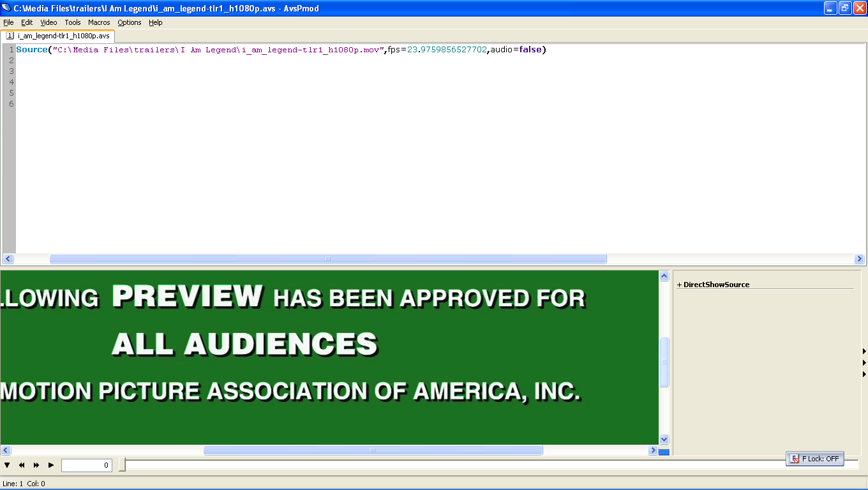Restore down the AvsPmod window
868x490 pixels.
pos(845,8)
